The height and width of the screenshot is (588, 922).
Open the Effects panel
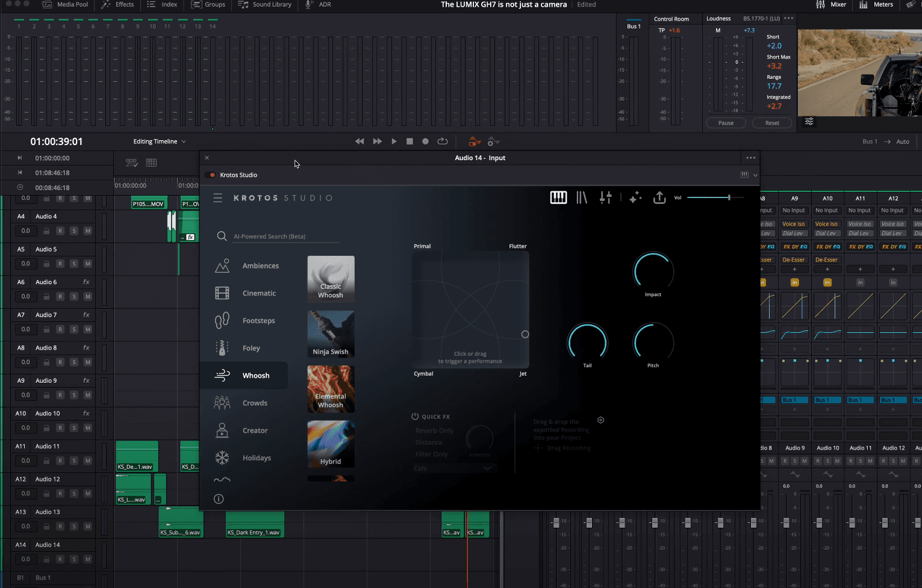click(117, 5)
